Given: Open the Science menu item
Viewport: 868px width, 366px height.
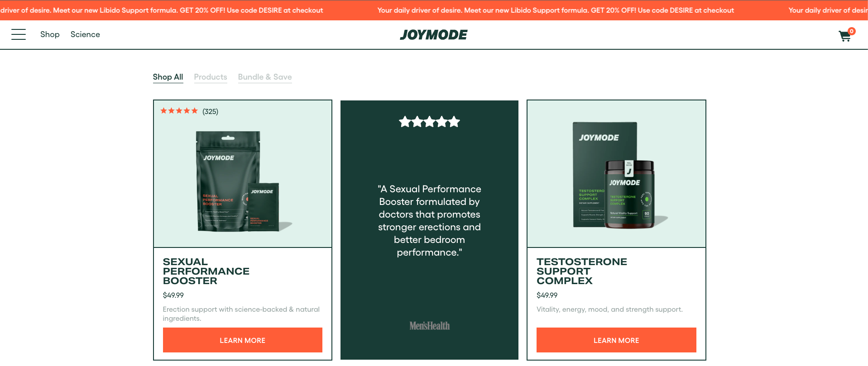Looking at the screenshot, I should (x=85, y=34).
